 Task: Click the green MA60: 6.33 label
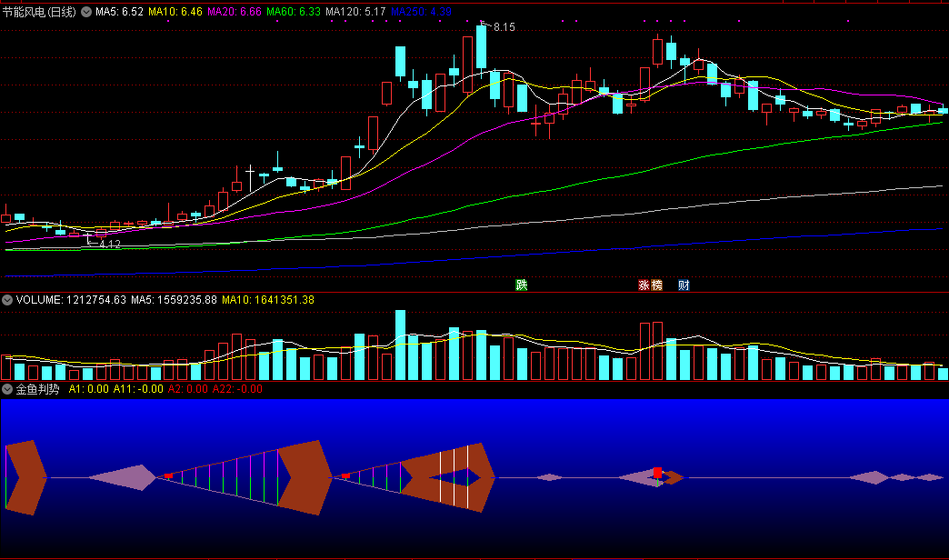(294, 12)
